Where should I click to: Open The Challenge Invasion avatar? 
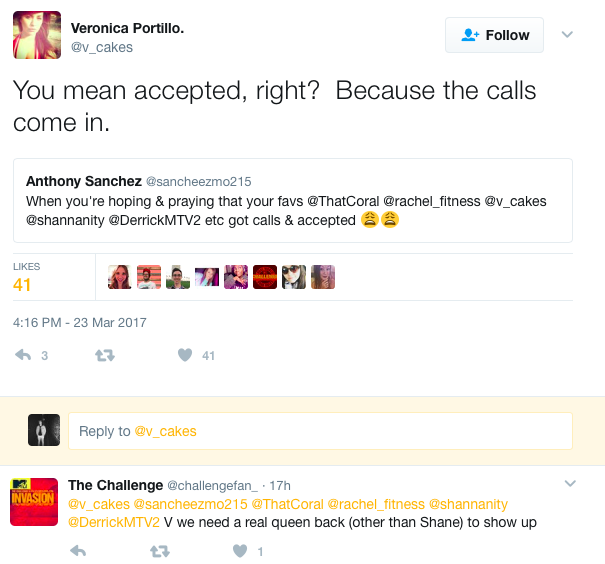click(x=34, y=502)
